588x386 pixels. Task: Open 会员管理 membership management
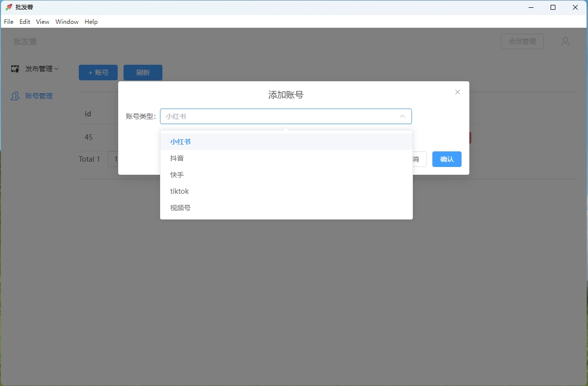pos(522,41)
